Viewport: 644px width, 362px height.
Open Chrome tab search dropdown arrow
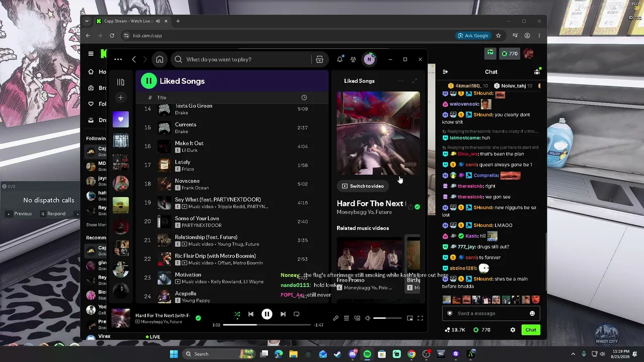pos(87,21)
